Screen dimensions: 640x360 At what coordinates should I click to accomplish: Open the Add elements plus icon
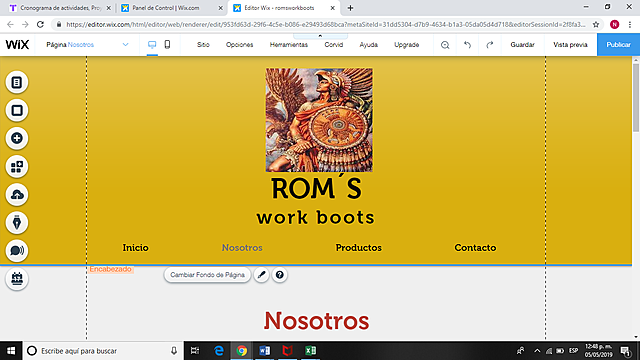click(x=17, y=138)
